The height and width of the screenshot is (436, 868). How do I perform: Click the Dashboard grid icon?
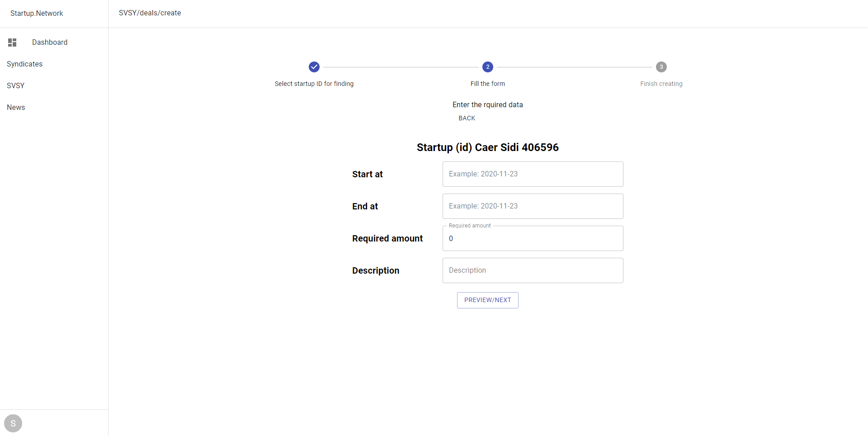point(12,43)
